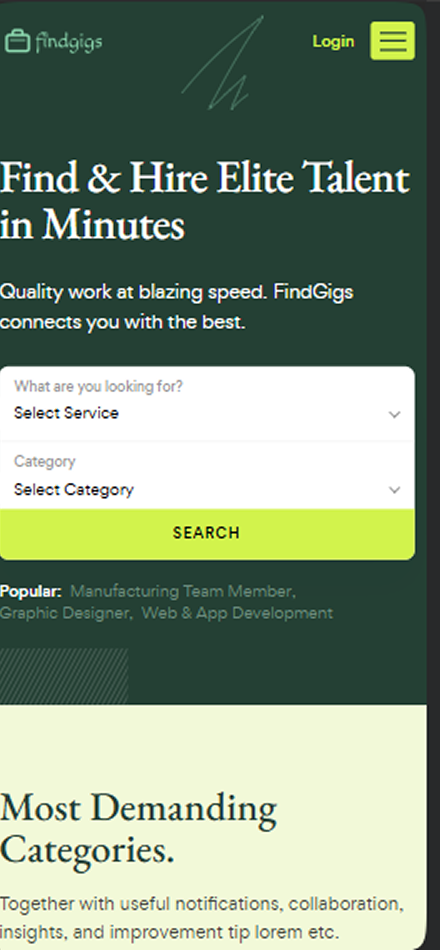Click the 'Most Demanding Categories.' heading
Screen dimensions: 440x950
click(x=138, y=828)
